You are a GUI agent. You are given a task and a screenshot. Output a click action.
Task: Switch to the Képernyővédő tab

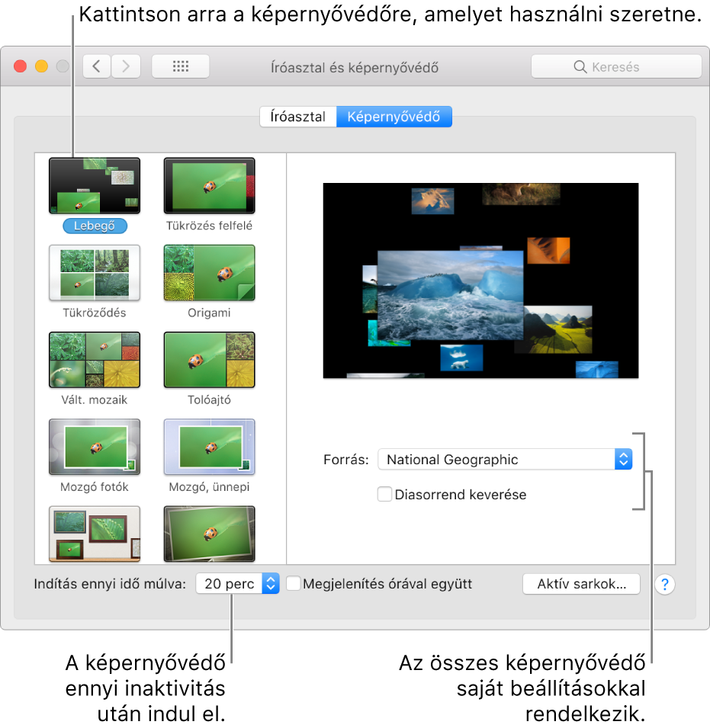394,117
